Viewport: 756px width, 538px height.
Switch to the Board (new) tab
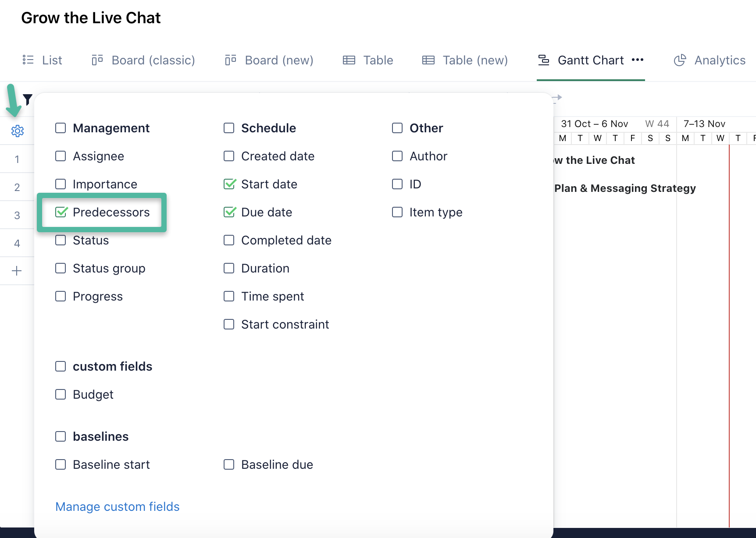click(x=269, y=60)
